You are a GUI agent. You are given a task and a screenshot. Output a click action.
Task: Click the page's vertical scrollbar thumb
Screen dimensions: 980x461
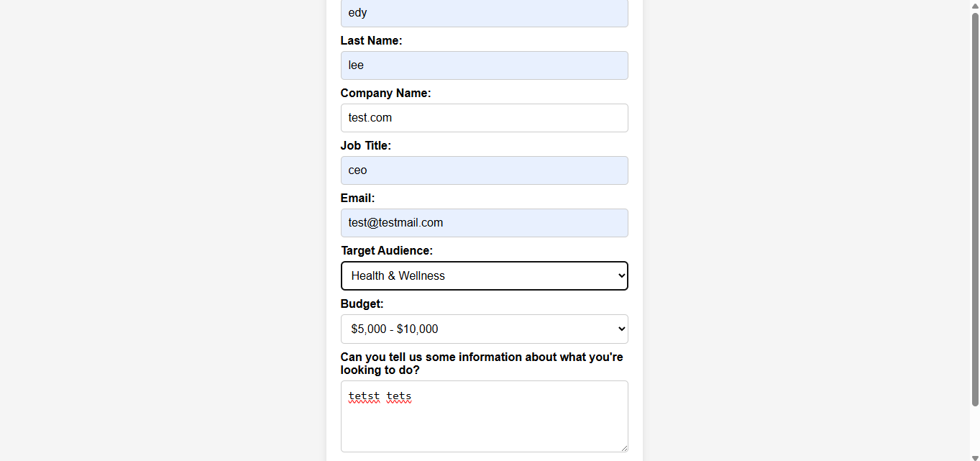975,209
